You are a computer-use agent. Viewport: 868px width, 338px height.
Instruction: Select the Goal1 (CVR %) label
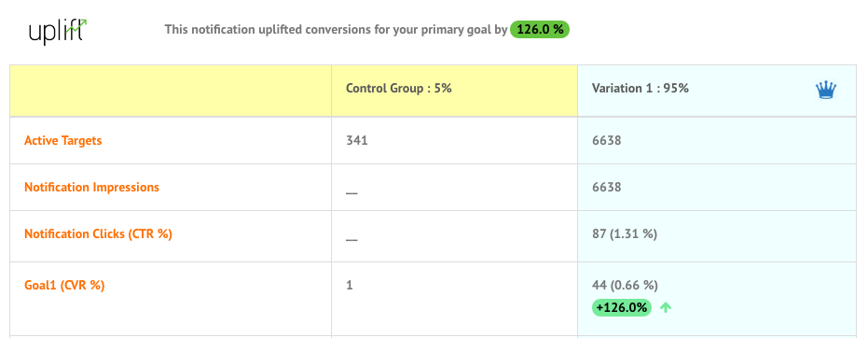(x=64, y=286)
